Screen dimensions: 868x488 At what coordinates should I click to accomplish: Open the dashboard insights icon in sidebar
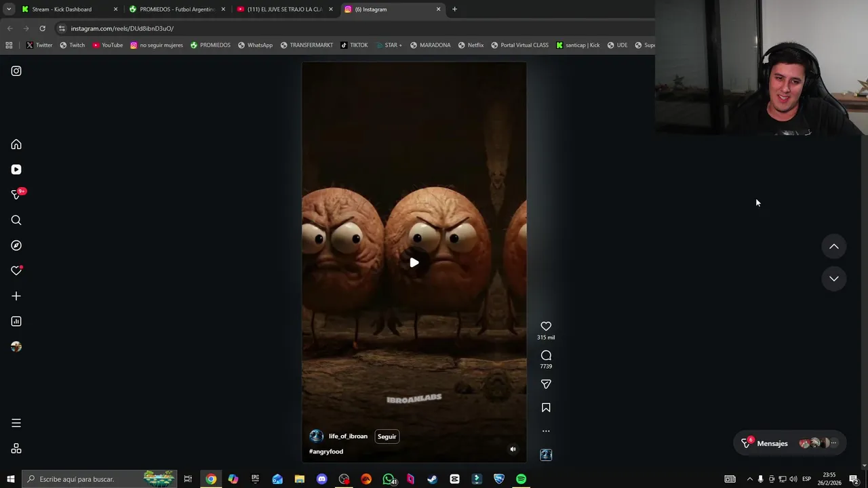tap(16, 321)
